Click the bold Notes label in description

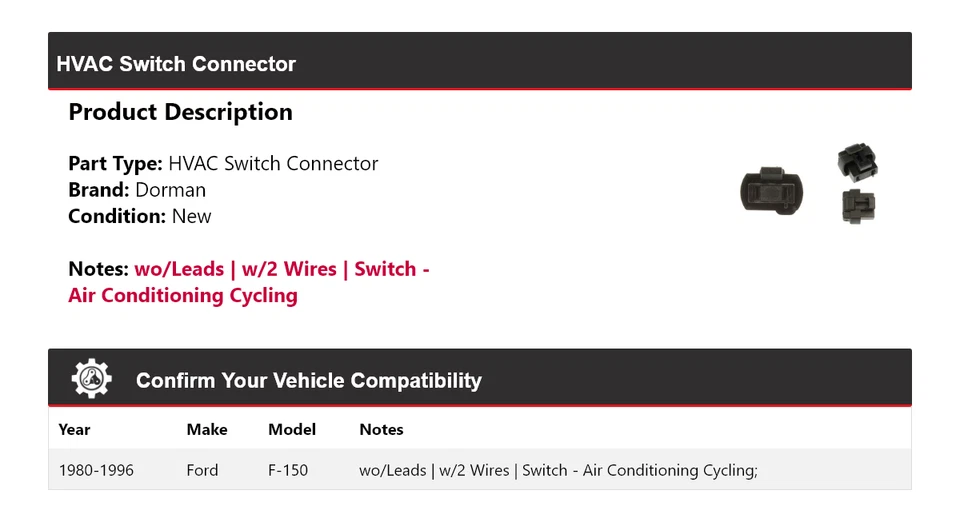pyautogui.click(x=98, y=269)
